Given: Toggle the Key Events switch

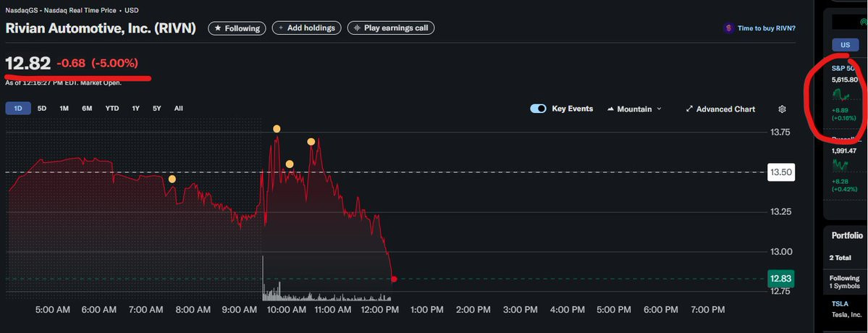Looking at the screenshot, I should tap(538, 109).
